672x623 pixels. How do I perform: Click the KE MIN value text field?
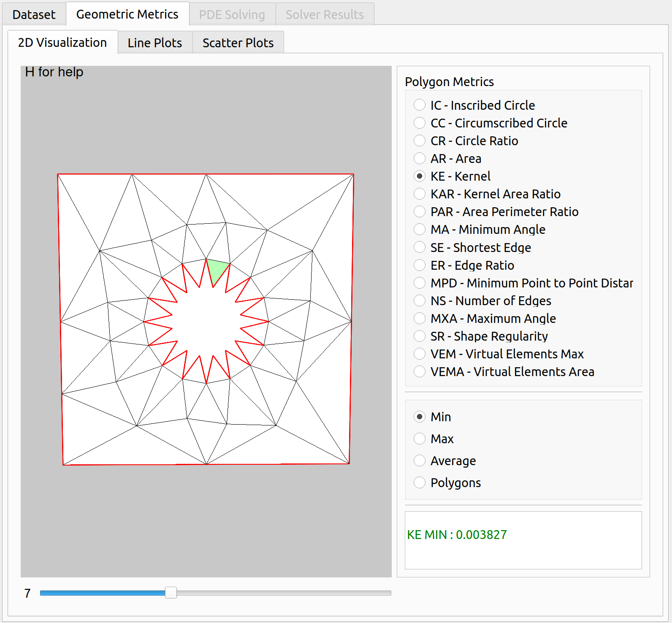pyautogui.click(x=523, y=539)
